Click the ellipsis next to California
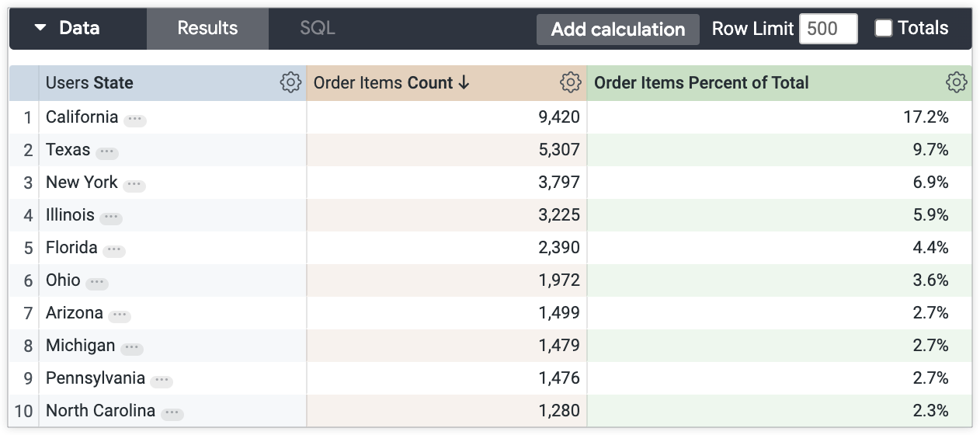980x435 pixels. point(135,120)
